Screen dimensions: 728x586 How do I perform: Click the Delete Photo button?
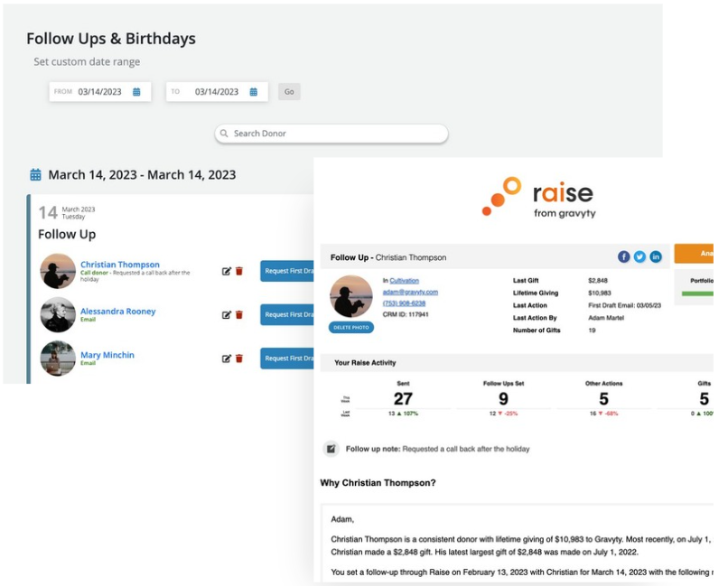pyautogui.click(x=351, y=328)
